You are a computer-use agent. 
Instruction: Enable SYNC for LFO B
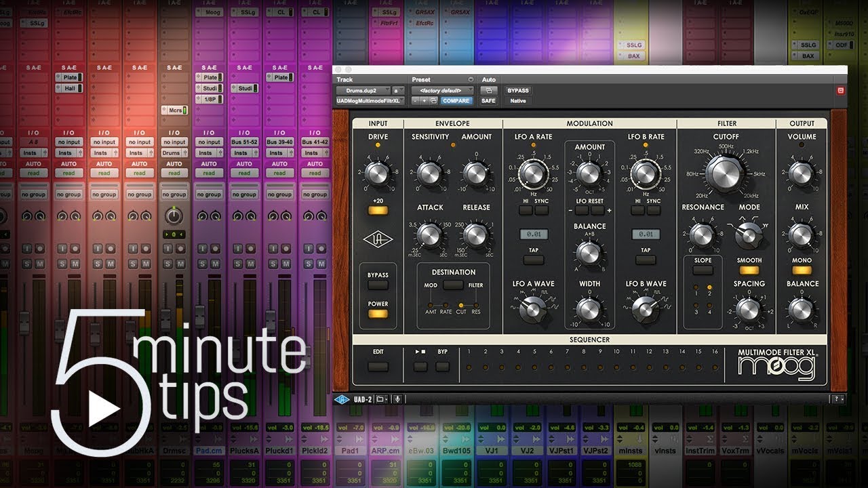654,211
